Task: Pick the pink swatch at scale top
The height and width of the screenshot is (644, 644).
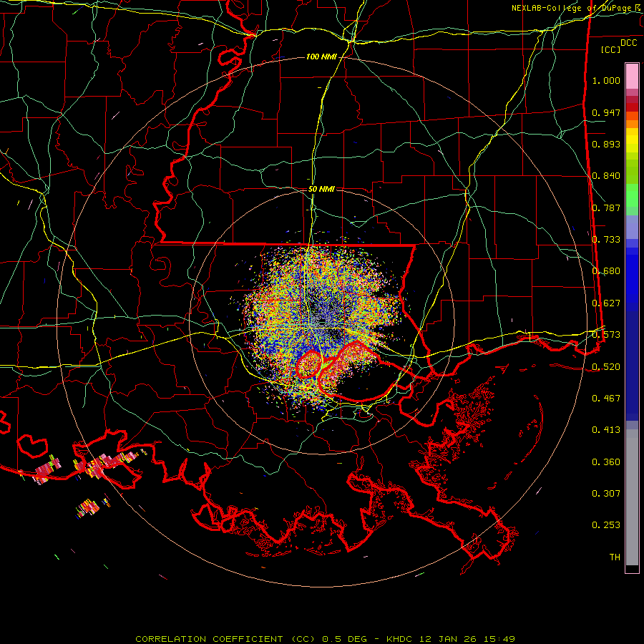Action: click(x=632, y=76)
